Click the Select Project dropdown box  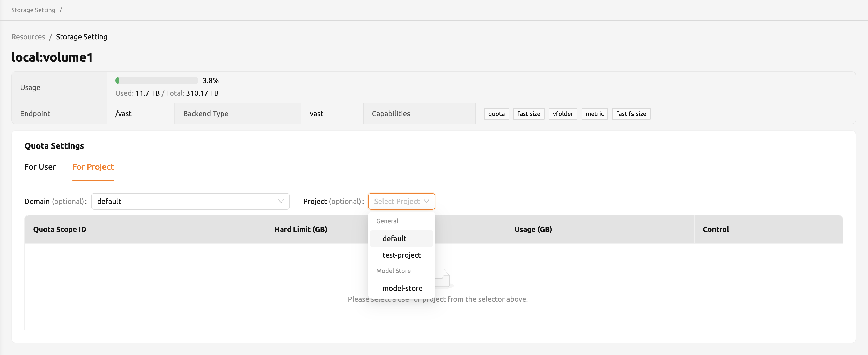tap(401, 201)
